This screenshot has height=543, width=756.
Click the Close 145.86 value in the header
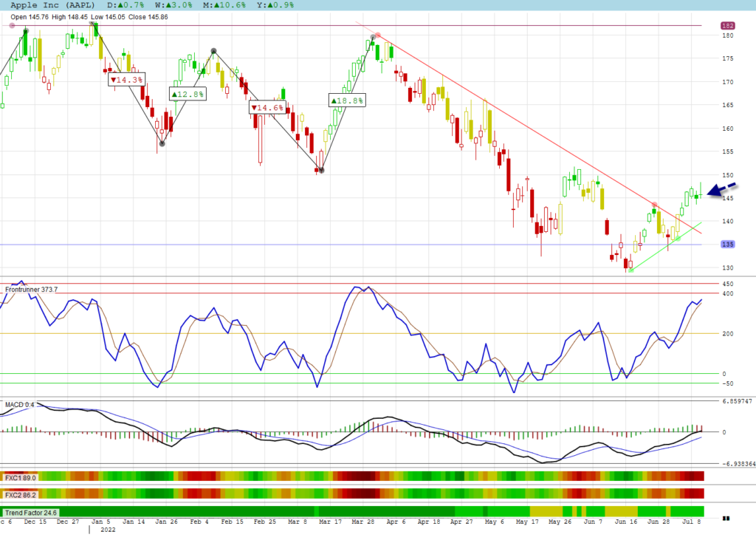148,17
